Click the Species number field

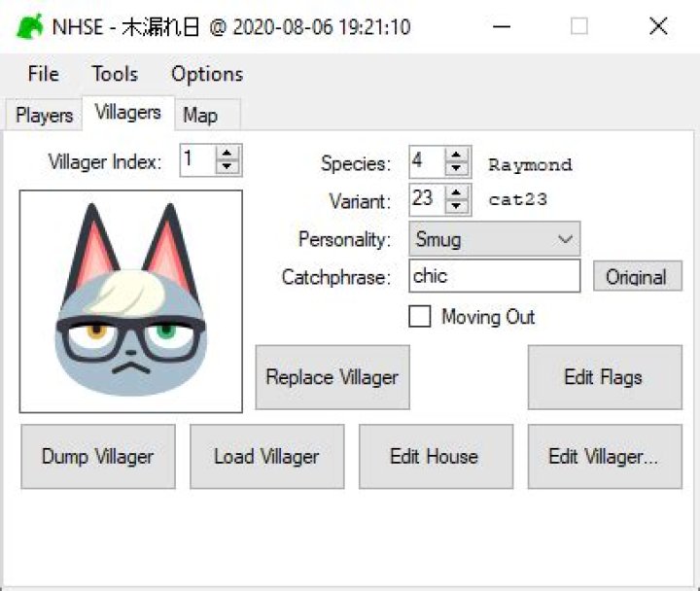(428, 161)
